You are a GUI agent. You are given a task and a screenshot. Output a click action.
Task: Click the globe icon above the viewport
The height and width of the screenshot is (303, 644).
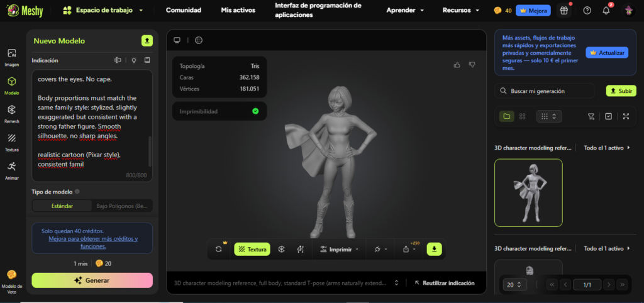tap(199, 40)
